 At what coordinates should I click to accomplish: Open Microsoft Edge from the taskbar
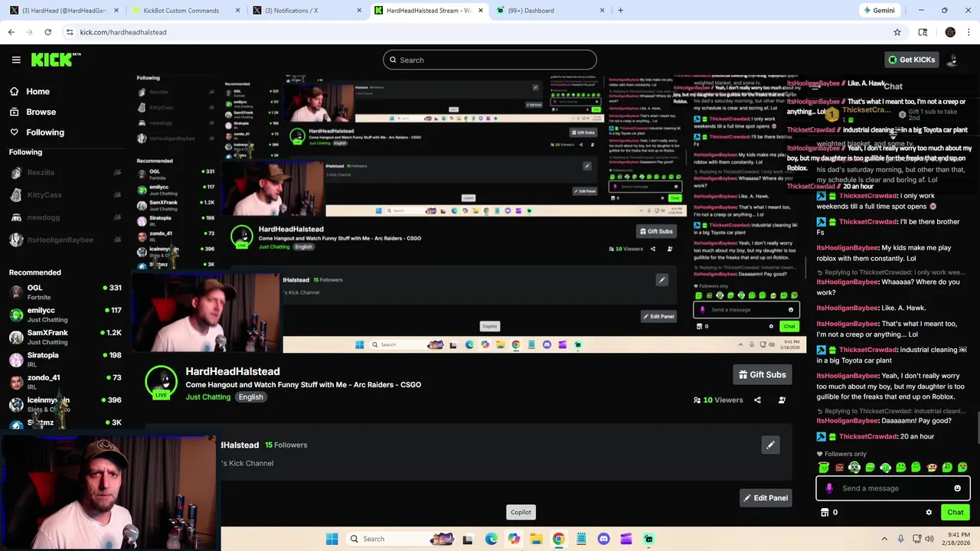(x=491, y=539)
